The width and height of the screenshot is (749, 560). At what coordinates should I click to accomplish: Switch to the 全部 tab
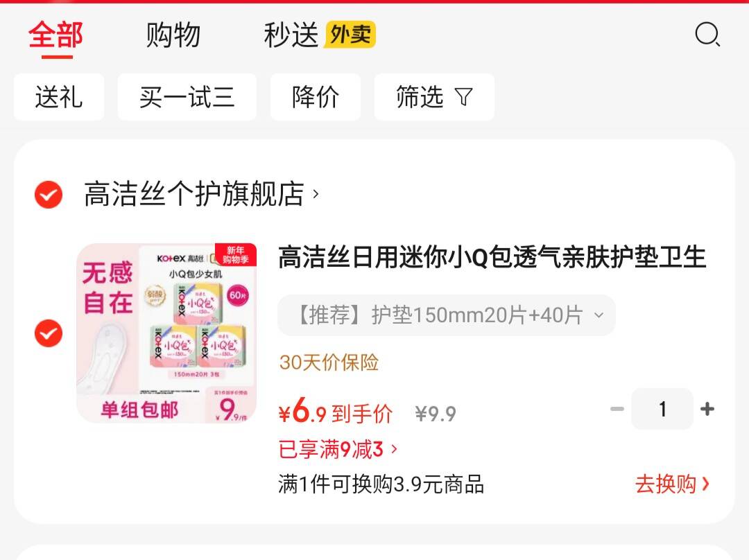[x=56, y=35]
